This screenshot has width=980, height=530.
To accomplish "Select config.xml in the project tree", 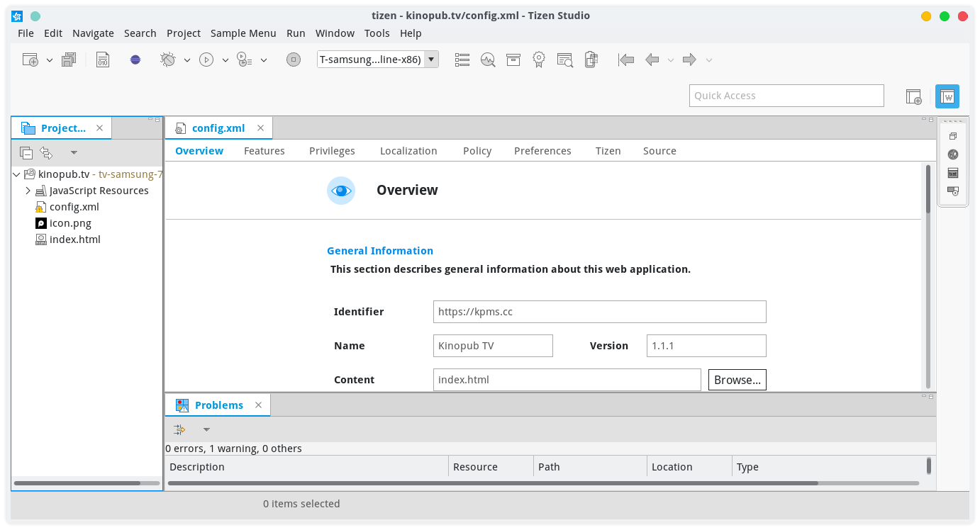I will (x=74, y=207).
